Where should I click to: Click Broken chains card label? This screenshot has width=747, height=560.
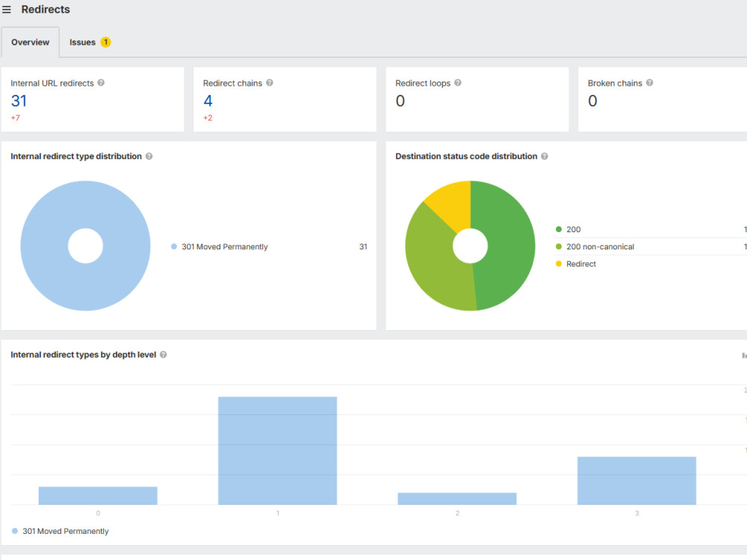[615, 83]
